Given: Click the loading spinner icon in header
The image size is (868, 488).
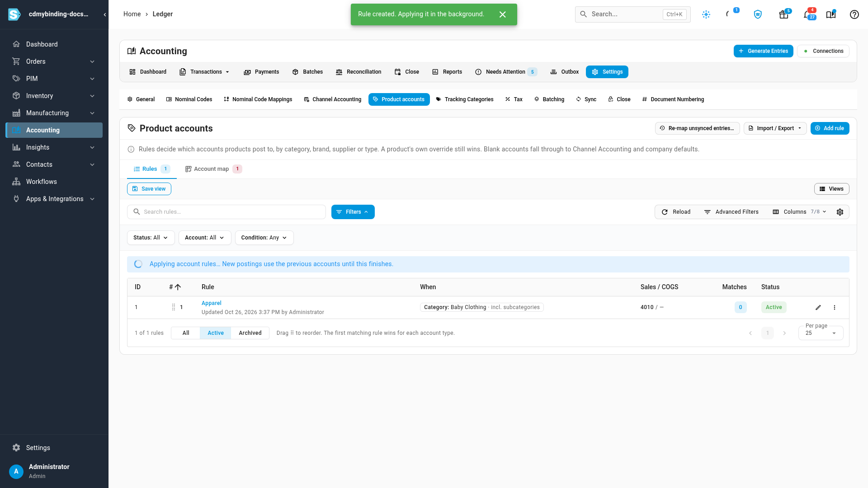Looking at the screenshot, I should 728,14.
